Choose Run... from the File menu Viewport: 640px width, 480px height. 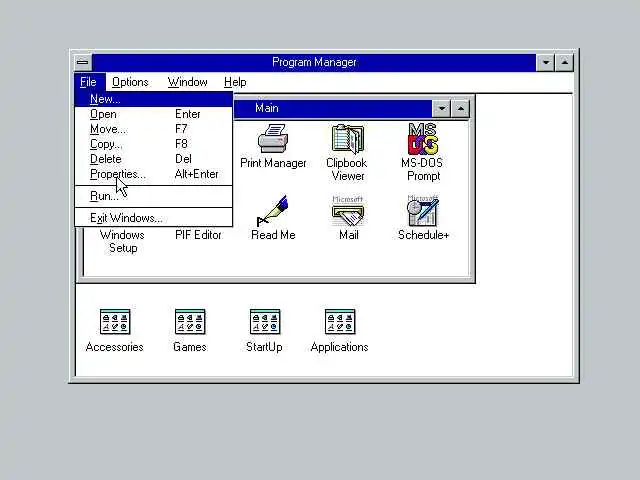tap(153, 196)
